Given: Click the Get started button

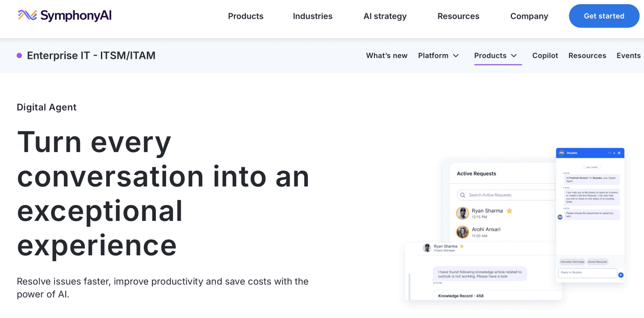Looking at the screenshot, I should [x=604, y=16].
